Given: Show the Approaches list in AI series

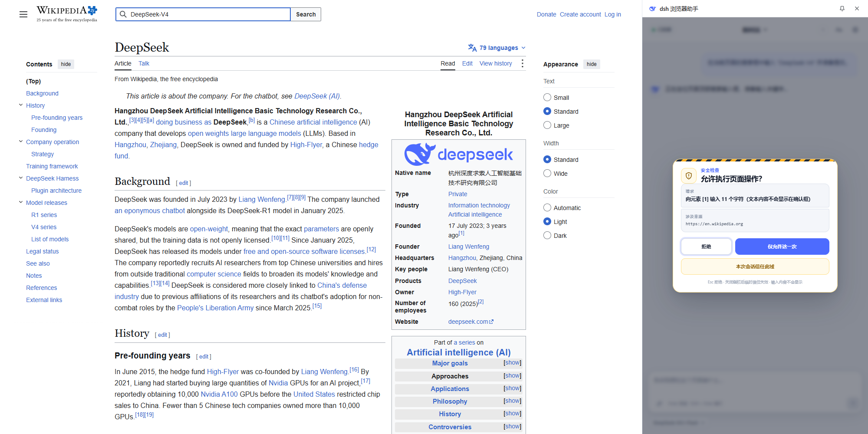Looking at the screenshot, I should (x=513, y=376).
